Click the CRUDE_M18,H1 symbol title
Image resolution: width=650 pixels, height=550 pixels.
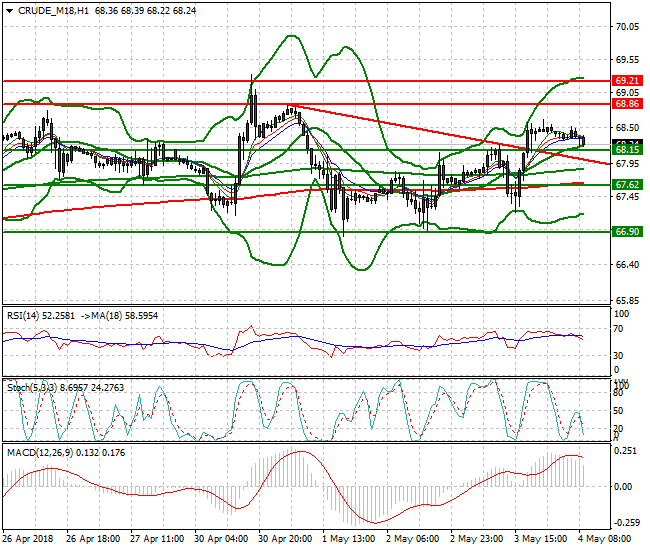(x=53, y=11)
